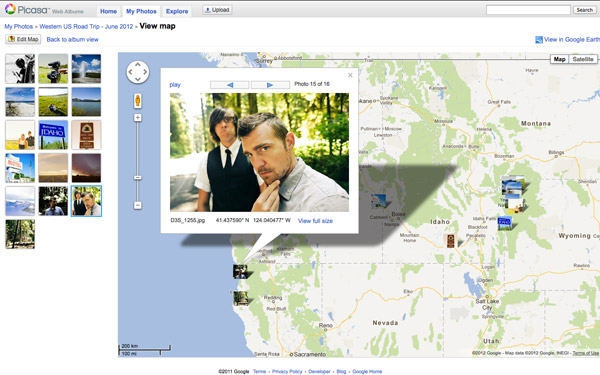This screenshot has width=600, height=375.
Task: Open the Explore tab
Action: [x=177, y=11]
